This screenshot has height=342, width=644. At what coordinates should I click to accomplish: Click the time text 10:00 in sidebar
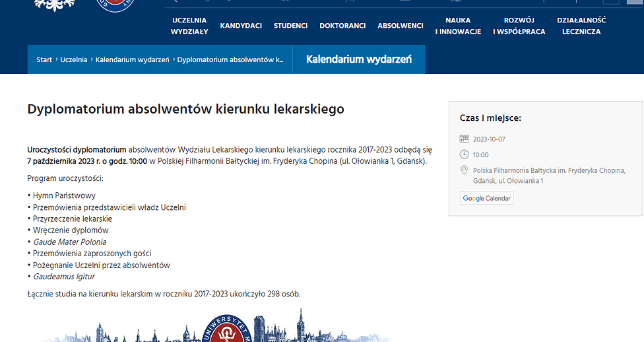480,154
